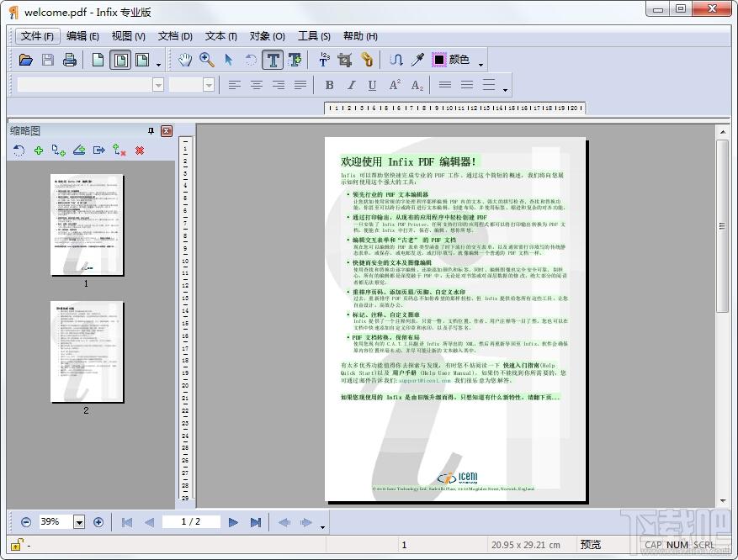The height and width of the screenshot is (560, 738).
Task: Open the 帮助(H) menu
Action: click(x=360, y=35)
